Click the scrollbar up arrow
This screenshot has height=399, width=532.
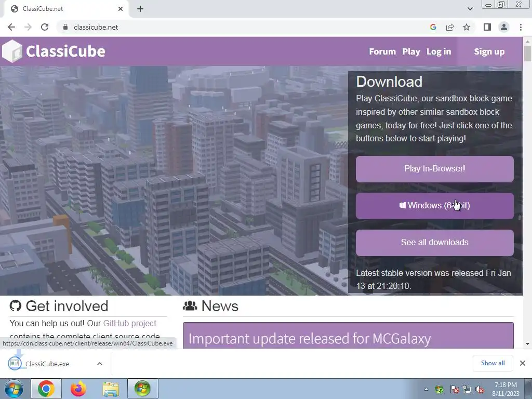[527, 42]
